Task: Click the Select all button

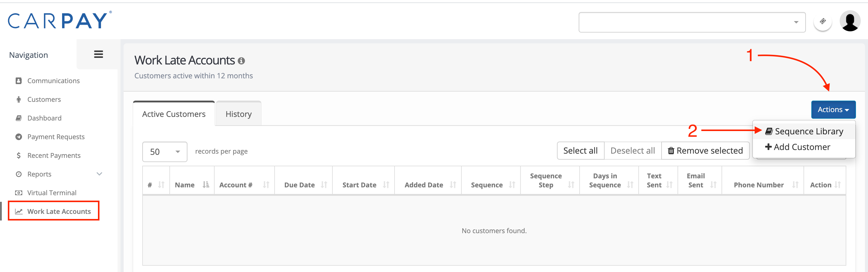Action: click(x=580, y=151)
